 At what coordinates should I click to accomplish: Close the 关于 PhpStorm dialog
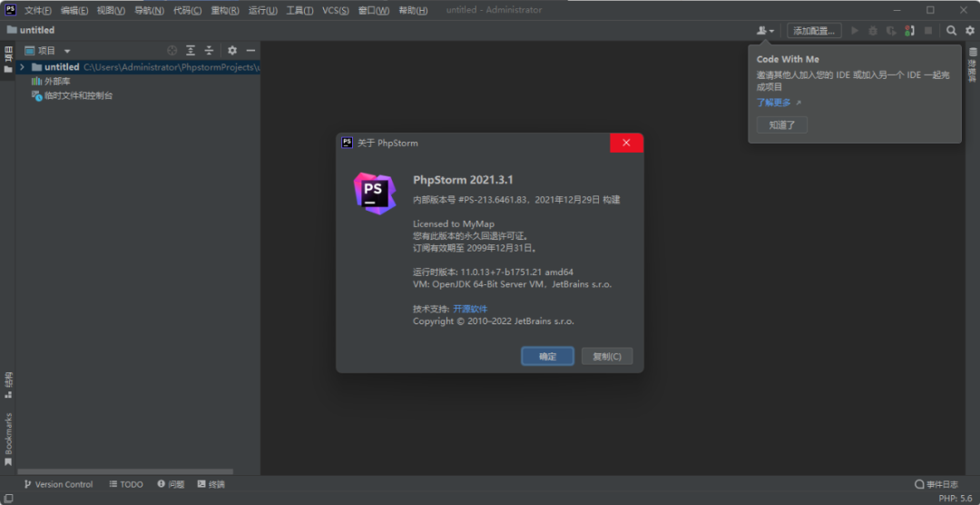(626, 143)
